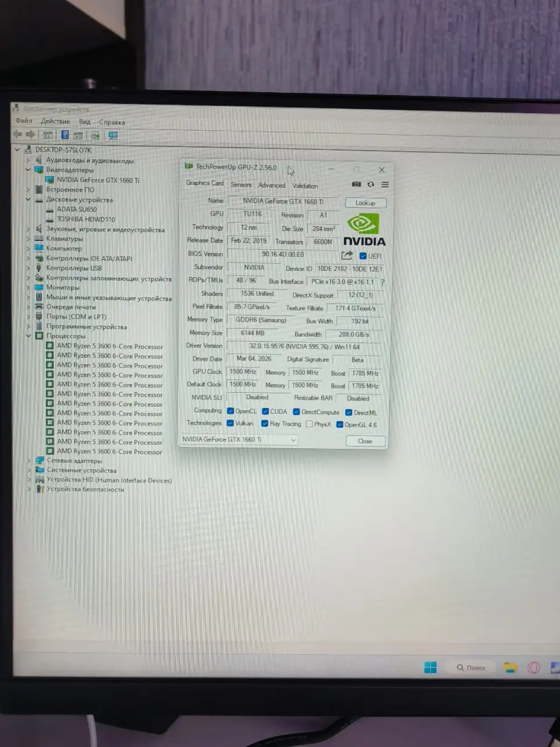Expand the Контроллеры USB node
This screenshot has height=747, width=560.
[27, 268]
